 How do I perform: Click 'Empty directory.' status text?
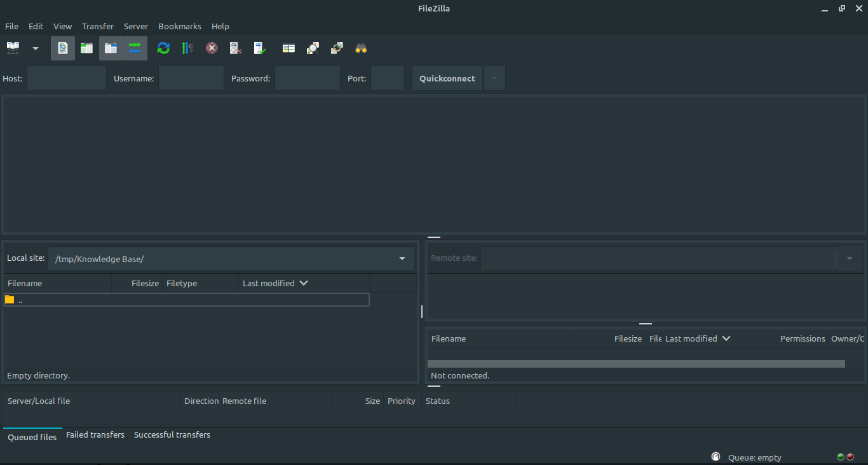pyautogui.click(x=39, y=375)
